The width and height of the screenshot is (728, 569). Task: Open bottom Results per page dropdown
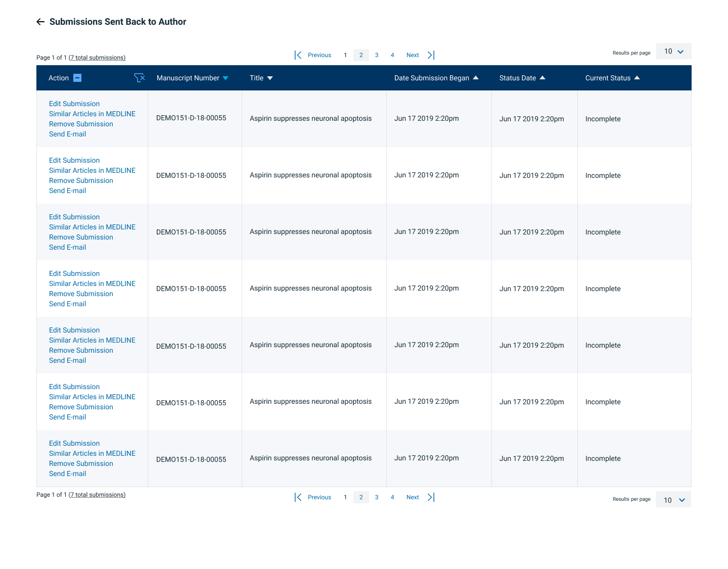click(x=673, y=500)
